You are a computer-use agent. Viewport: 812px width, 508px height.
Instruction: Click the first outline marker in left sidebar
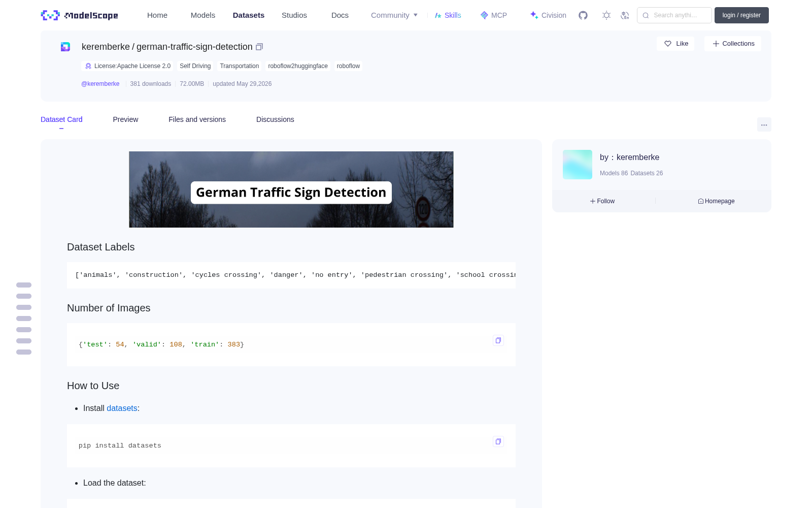(24, 285)
